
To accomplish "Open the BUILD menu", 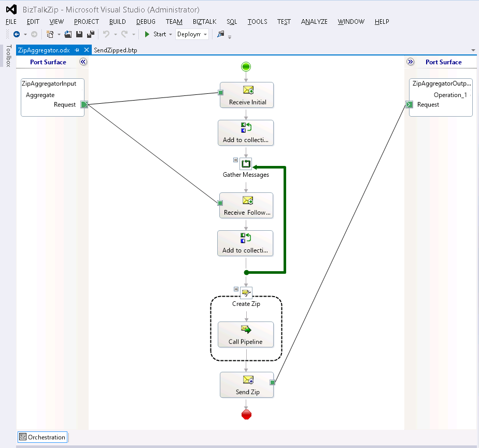I will pyautogui.click(x=118, y=22).
